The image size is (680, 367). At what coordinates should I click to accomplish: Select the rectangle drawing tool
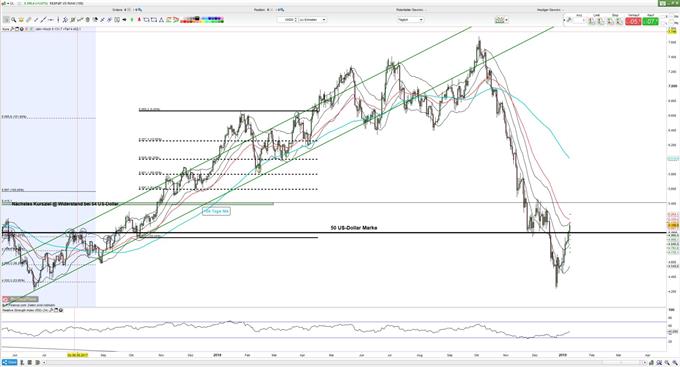pos(154,20)
